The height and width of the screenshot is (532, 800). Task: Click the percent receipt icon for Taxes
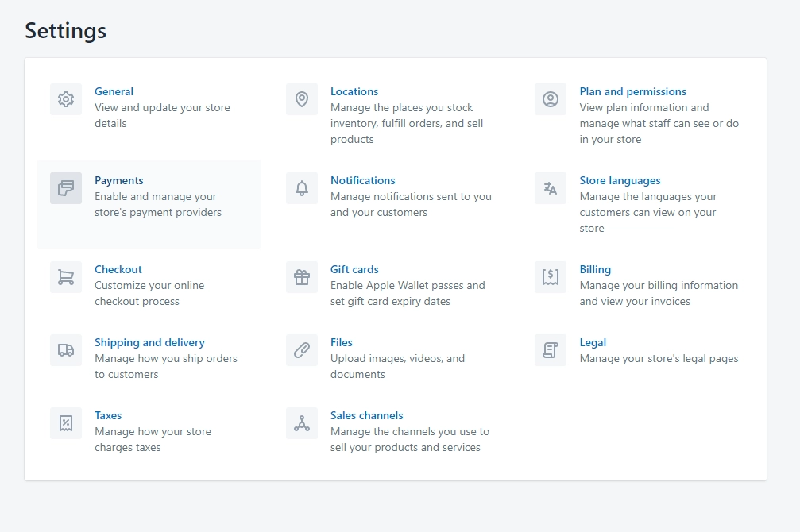pos(65,422)
